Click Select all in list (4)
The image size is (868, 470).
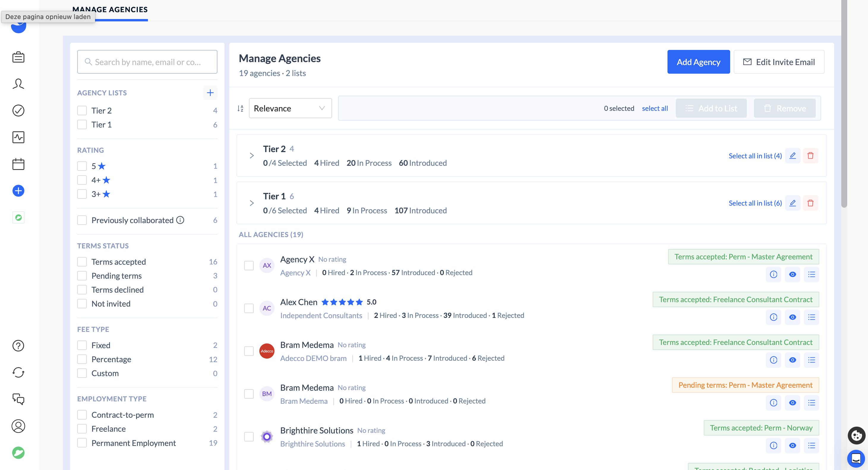tap(755, 156)
